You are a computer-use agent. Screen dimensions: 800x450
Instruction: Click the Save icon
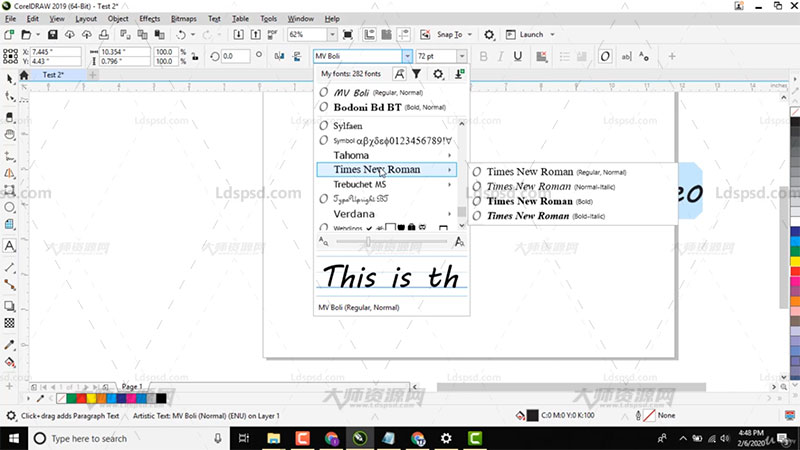point(53,35)
